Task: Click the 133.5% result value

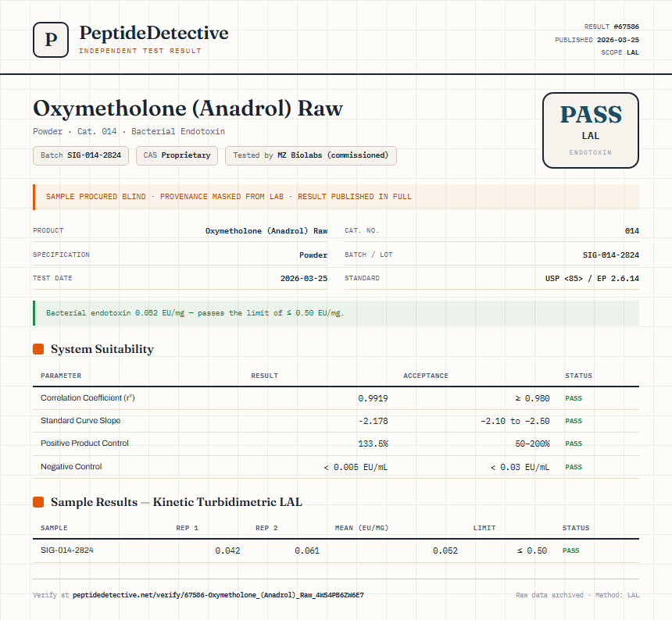Action: pos(373,444)
